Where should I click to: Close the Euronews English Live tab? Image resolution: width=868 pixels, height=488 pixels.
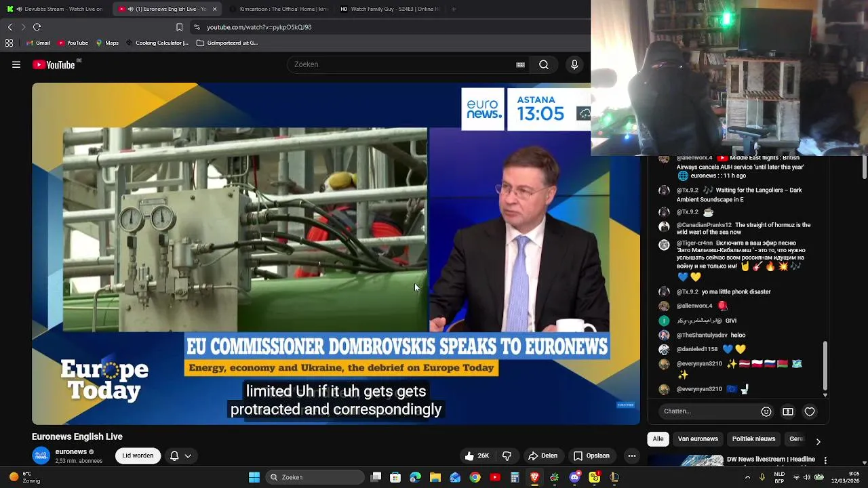click(214, 9)
